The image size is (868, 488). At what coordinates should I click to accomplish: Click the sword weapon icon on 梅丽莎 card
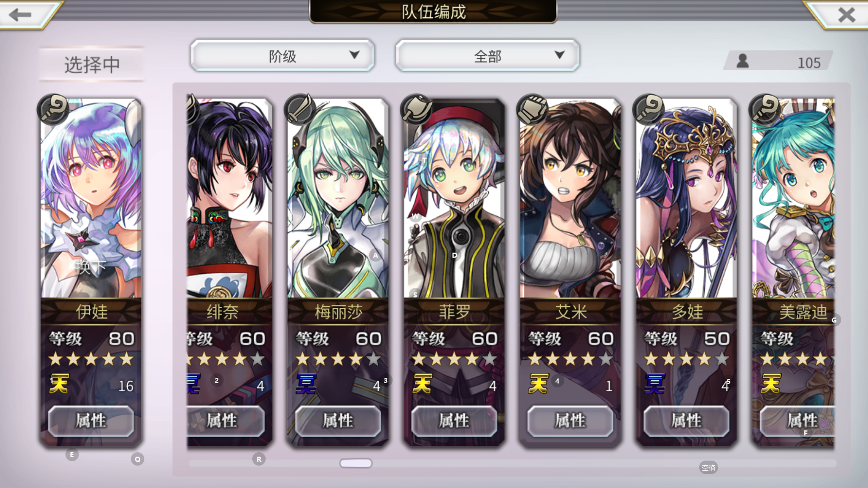pos(300,108)
